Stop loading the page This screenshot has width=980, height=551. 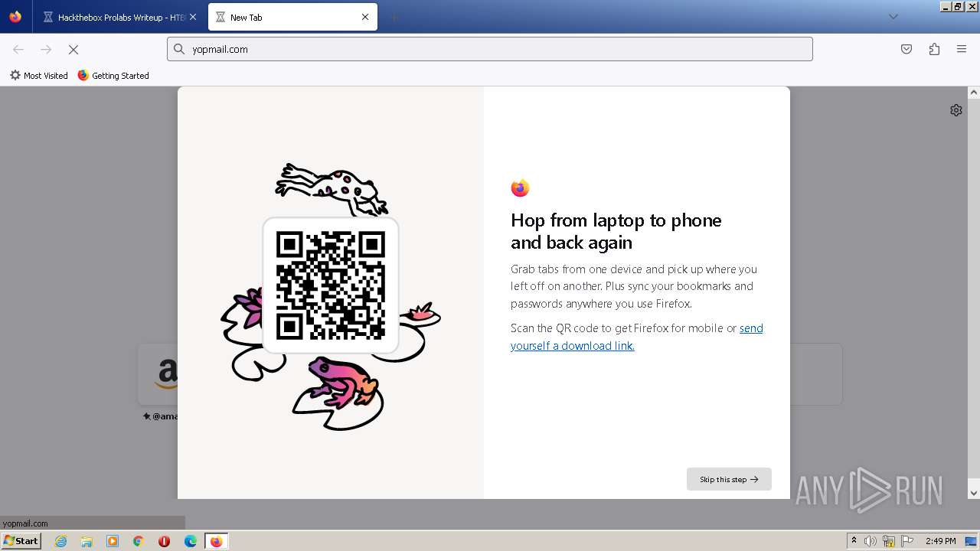[73, 49]
